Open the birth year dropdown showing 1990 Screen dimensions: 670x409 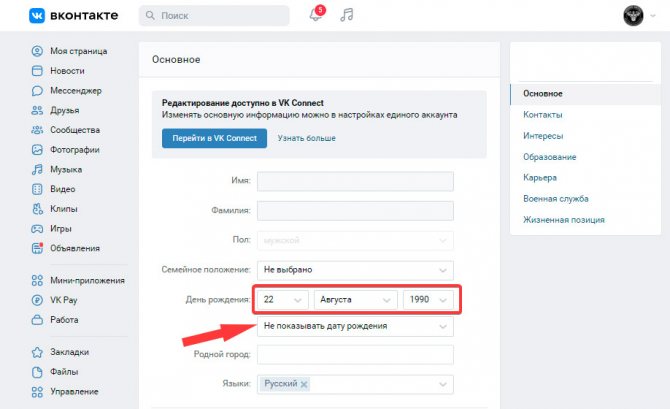pos(428,300)
